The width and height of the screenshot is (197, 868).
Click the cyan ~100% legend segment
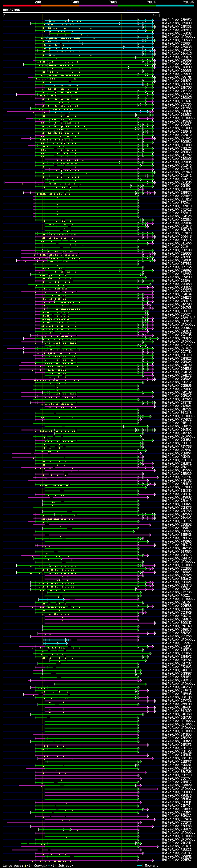click(x=175, y=6)
